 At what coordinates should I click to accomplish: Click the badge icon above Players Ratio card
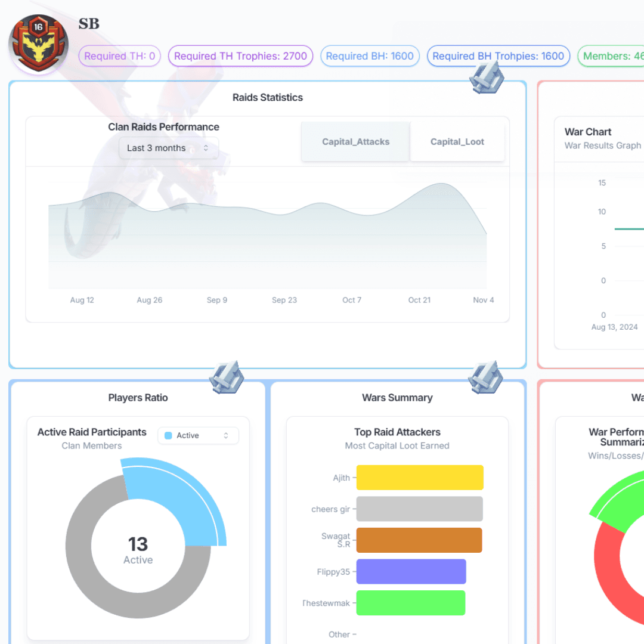point(227,377)
